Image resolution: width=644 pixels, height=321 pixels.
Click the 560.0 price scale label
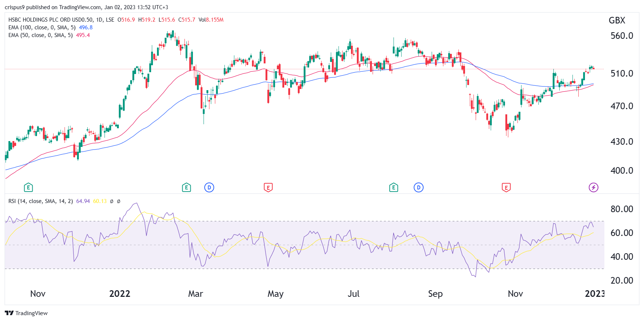622,36
